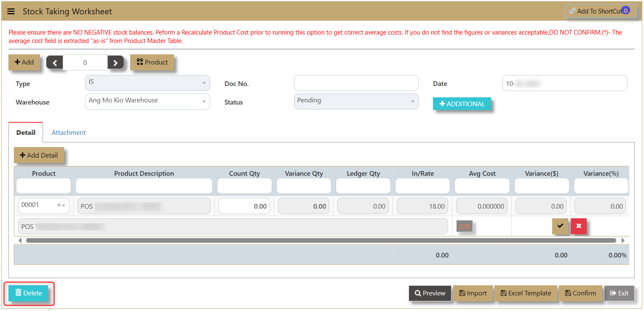
Task: Click the Product column header
Action: [44, 173]
